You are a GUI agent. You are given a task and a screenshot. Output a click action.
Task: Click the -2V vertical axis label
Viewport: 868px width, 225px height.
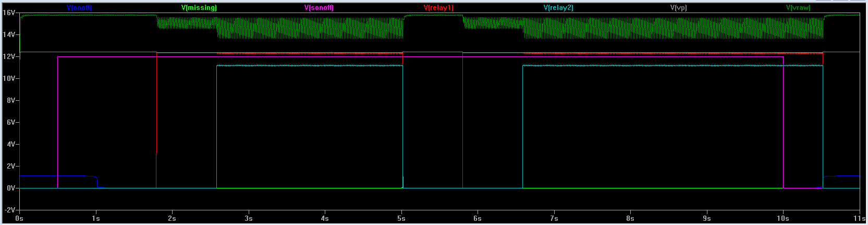pyautogui.click(x=10, y=210)
